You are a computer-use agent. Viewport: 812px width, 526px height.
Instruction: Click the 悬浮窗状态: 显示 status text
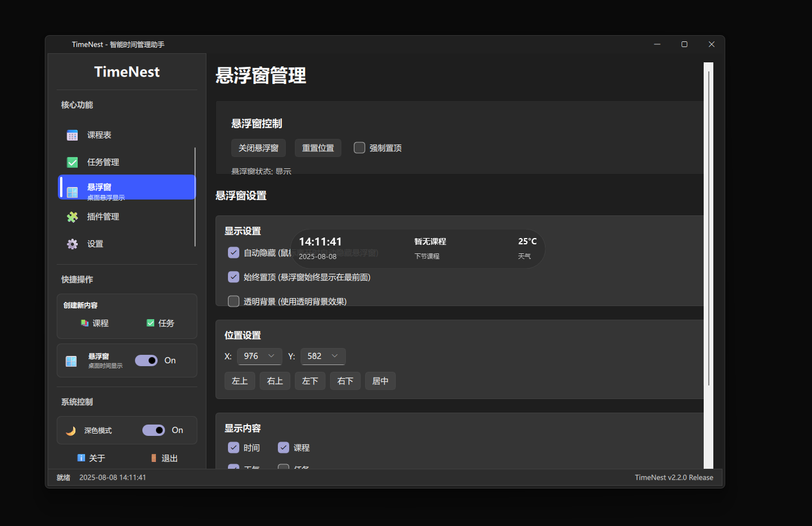(261, 171)
